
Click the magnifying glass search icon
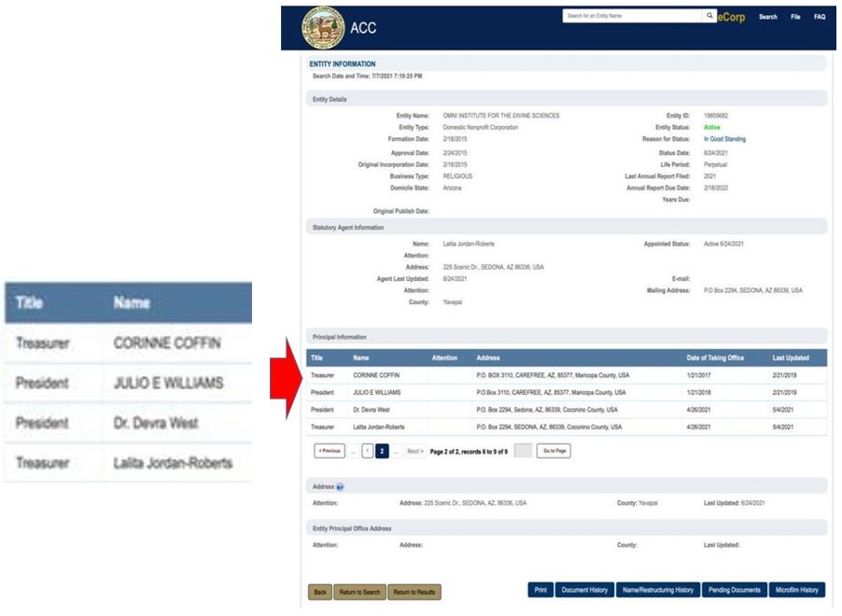(x=710, y=16)
